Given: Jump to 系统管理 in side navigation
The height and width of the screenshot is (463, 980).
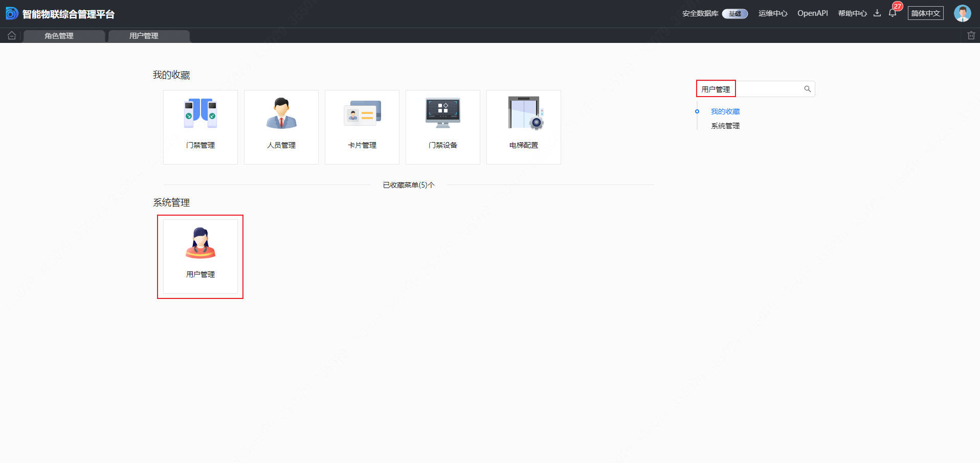Looking at the screenshot, I should coord(725,126).
